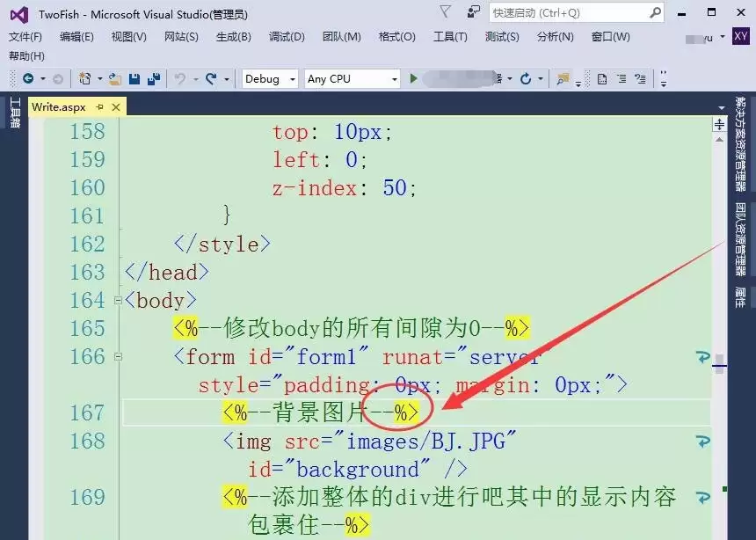Click the refresh browser icon in toolbar
This screenshot has height=540, width=756.
(526, 79)
